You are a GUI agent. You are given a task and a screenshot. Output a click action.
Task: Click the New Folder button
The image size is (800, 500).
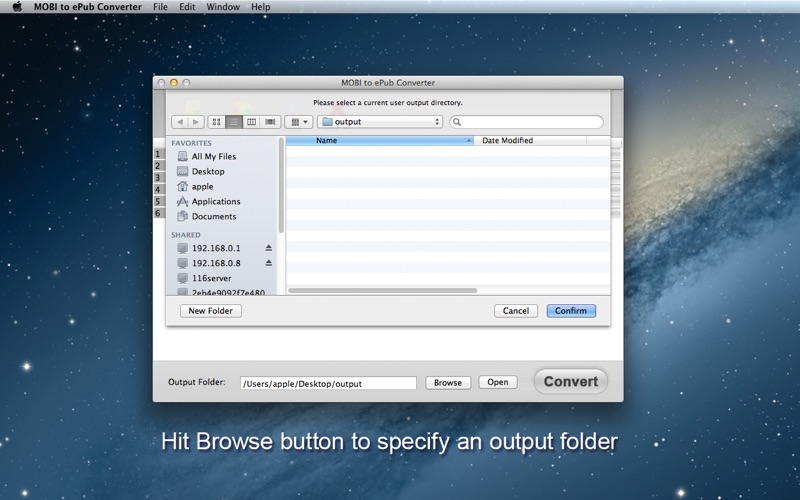click(211, 311)
